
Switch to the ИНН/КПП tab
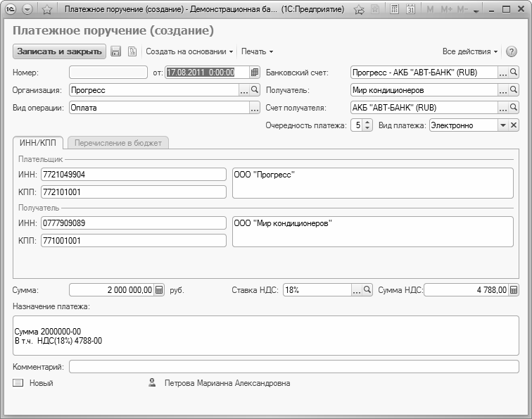point(38,143)
